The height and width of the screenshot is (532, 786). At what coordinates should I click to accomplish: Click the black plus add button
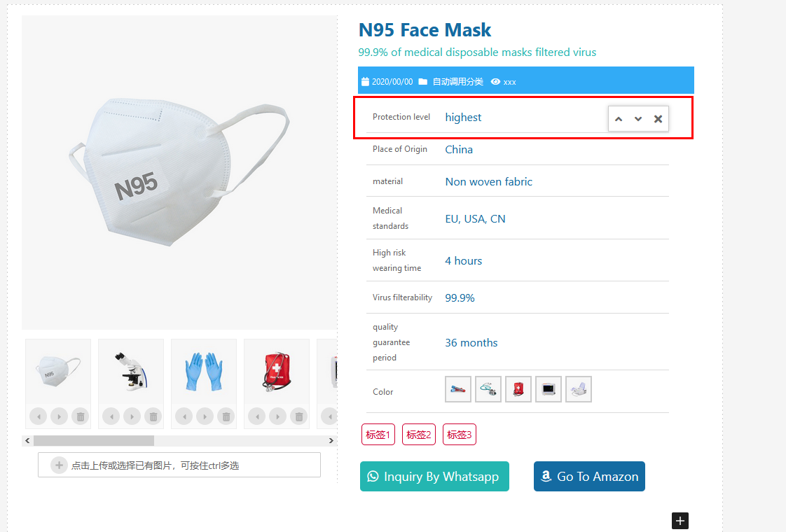click(680, 521)
